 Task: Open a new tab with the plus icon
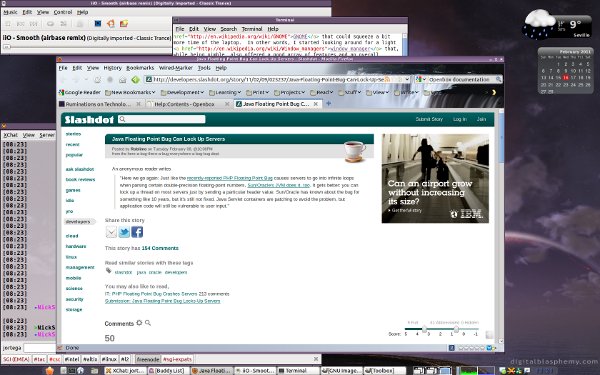[x=328, y=103]
